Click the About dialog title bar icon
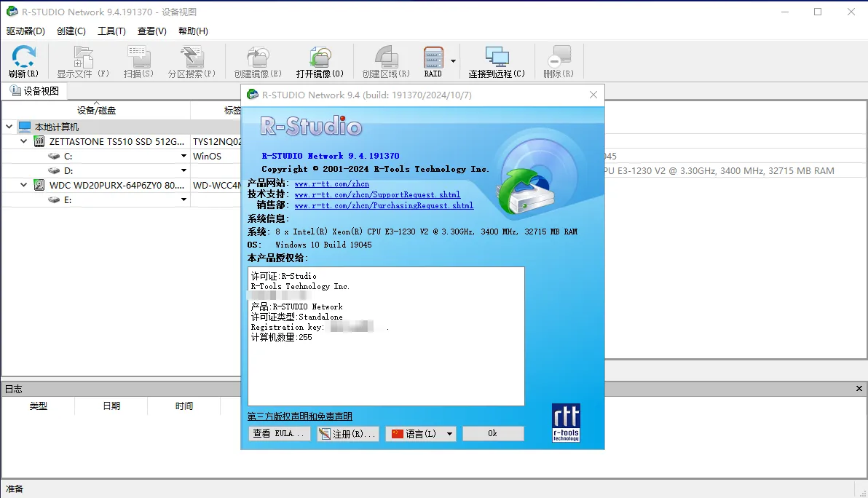The width and height of the screenshot is (868, 498). 253,95
